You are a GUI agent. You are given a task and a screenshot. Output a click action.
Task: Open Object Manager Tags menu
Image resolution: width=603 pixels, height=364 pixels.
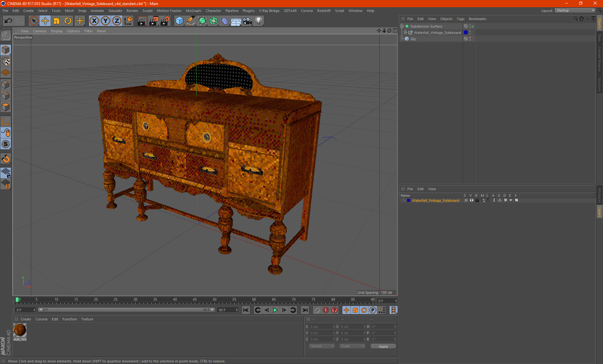(460, 19)
